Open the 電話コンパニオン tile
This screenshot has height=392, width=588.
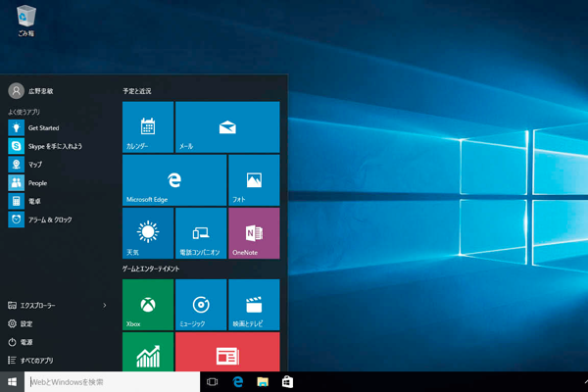pyautogui.click(x=201, y=233)
